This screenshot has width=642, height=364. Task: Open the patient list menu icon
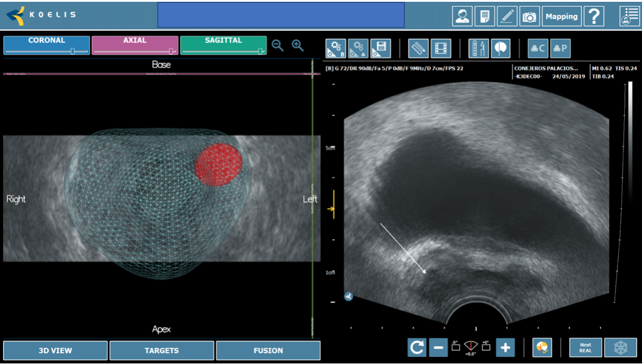click(629, 16)
